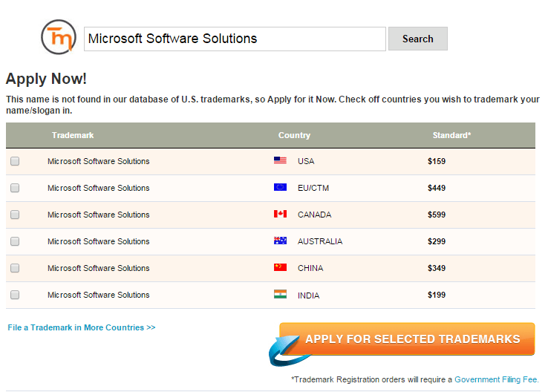
Task: Click the $199 price
Action: coord(437,295)
